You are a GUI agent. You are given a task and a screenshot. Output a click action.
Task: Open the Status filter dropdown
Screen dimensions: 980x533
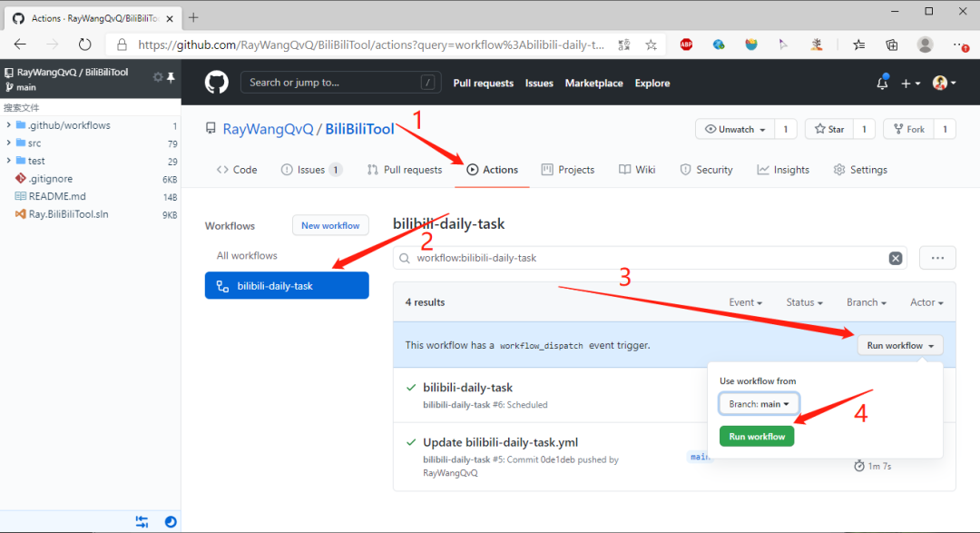(x=804, y=302)
